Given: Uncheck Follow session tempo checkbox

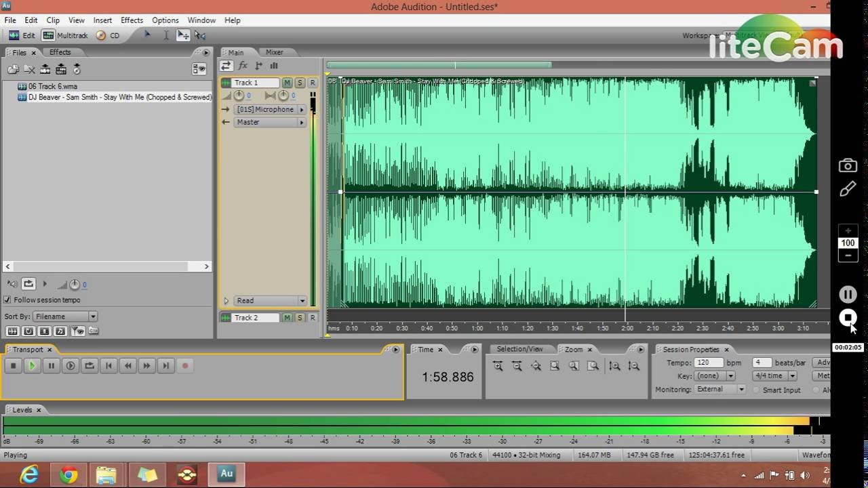Looking at the screenshot, I should point(7,300).
